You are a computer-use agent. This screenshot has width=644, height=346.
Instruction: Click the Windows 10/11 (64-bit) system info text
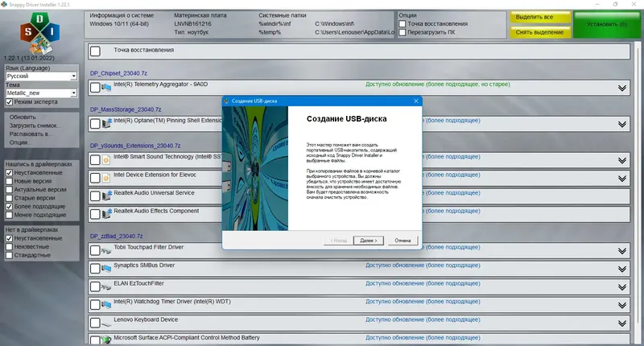click(x=119, y=24)
